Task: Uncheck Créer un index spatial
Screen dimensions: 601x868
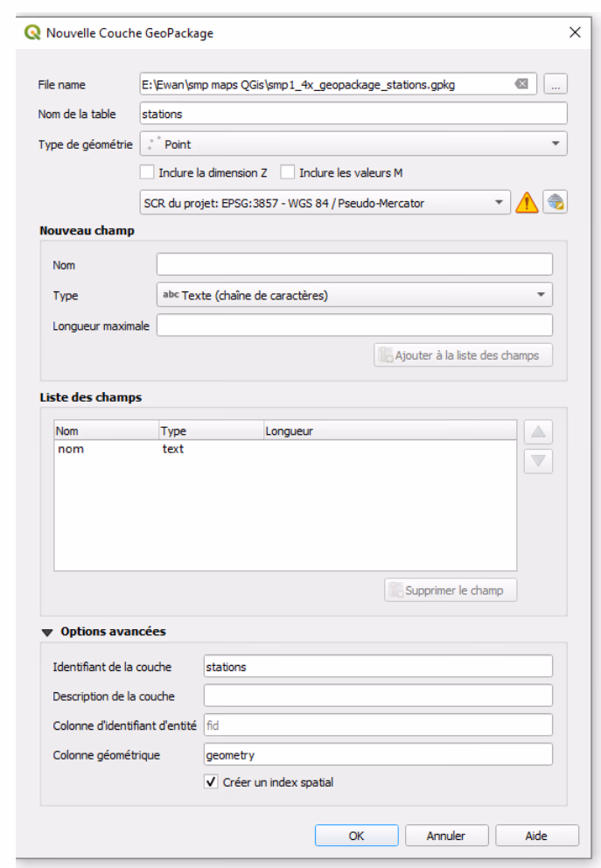Action: (211, 782)
